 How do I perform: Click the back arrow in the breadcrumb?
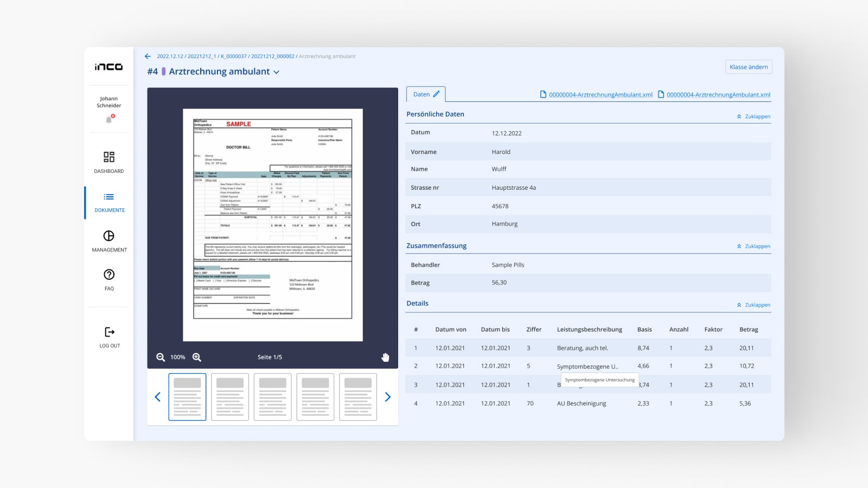[x=148, y=56]
